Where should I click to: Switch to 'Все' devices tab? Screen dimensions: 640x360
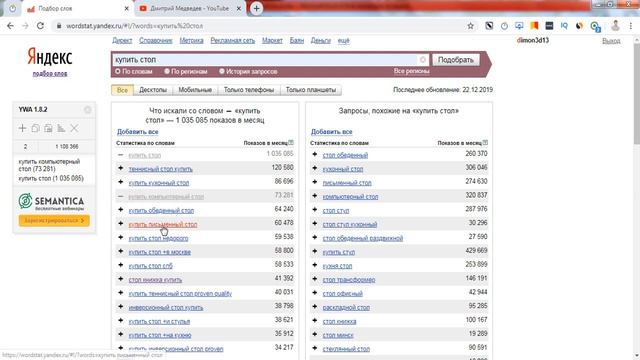[122, 90]
